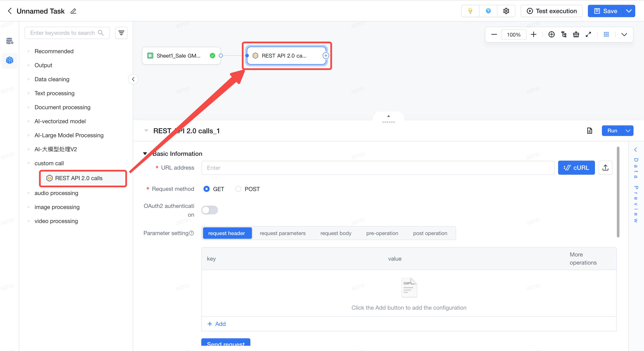Viewport: 644px width, 351px height.
Task: Click the pencil icon to rename task
Action: (73, 11)
